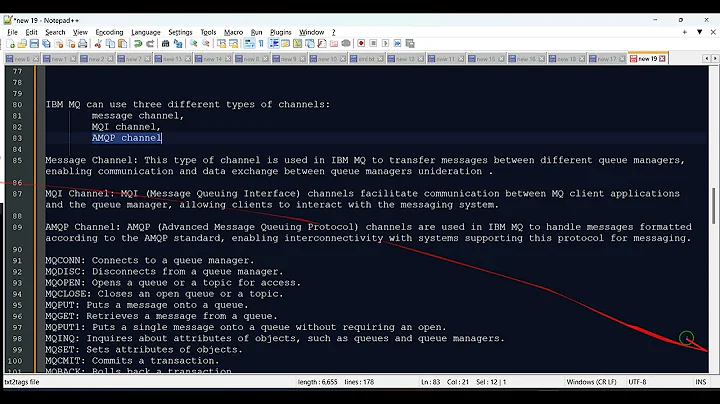Click the 'MQCONN: Connects to a queue manager.' line
Viewport: 720px width, 404px height.
point(150,260)
